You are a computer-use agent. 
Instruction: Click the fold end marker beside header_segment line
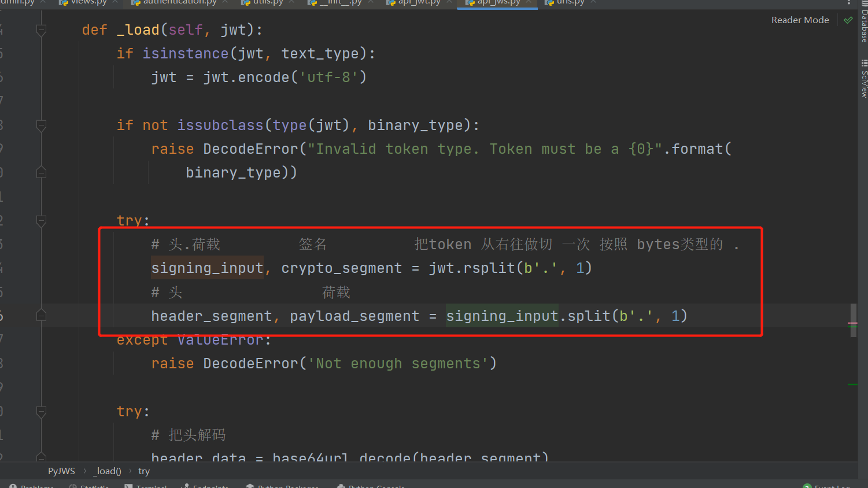[41, 316]
